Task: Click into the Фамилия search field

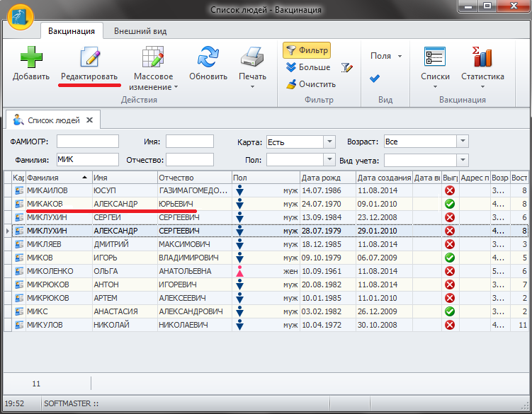Action: 86,159
